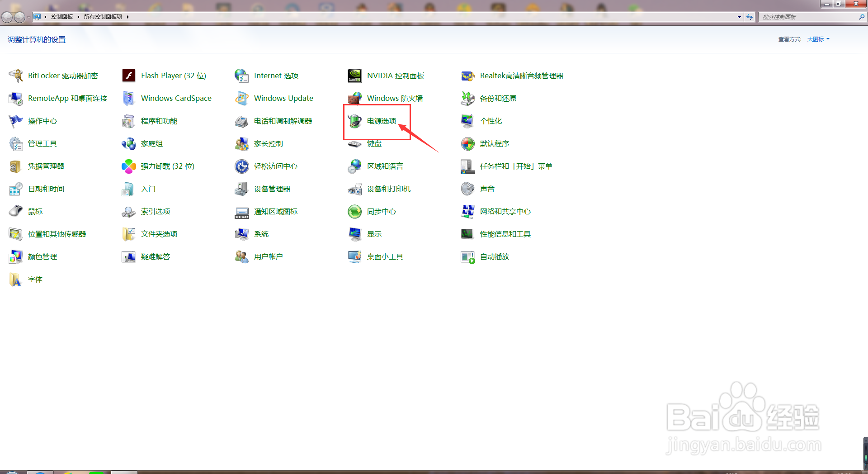Open 默认程序 icon
Screen dimensions: 868x474
coord(468,143)
